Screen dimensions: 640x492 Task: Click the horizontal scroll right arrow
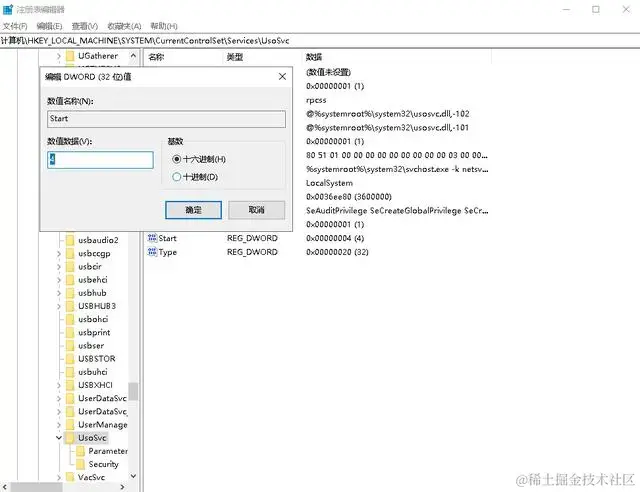pos(122,487)
